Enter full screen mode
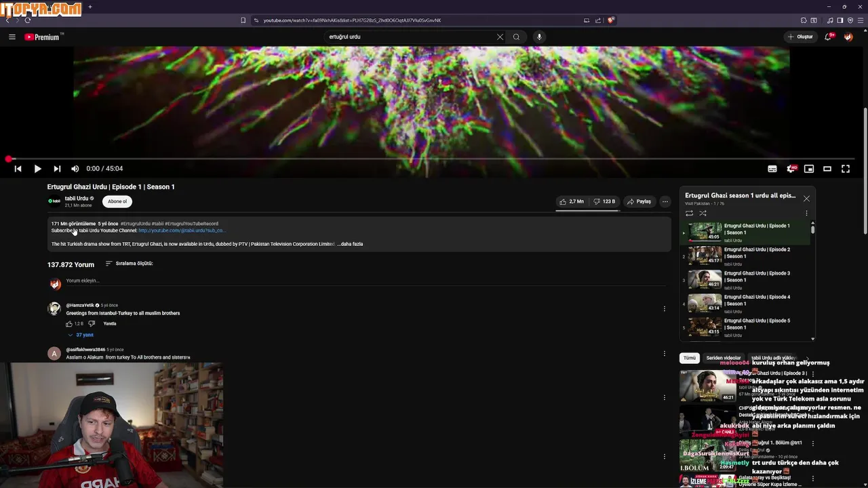868x488 pixels. coord(846,169)
